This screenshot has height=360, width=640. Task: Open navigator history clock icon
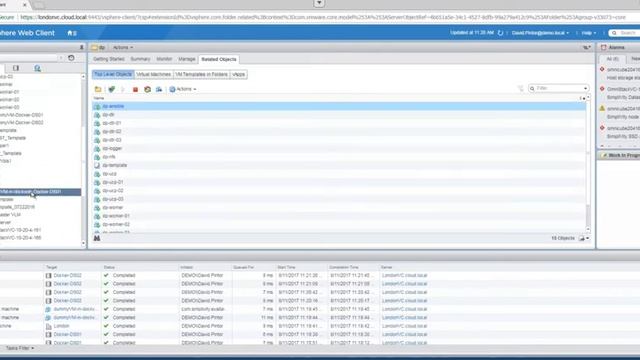click(71, 58)
